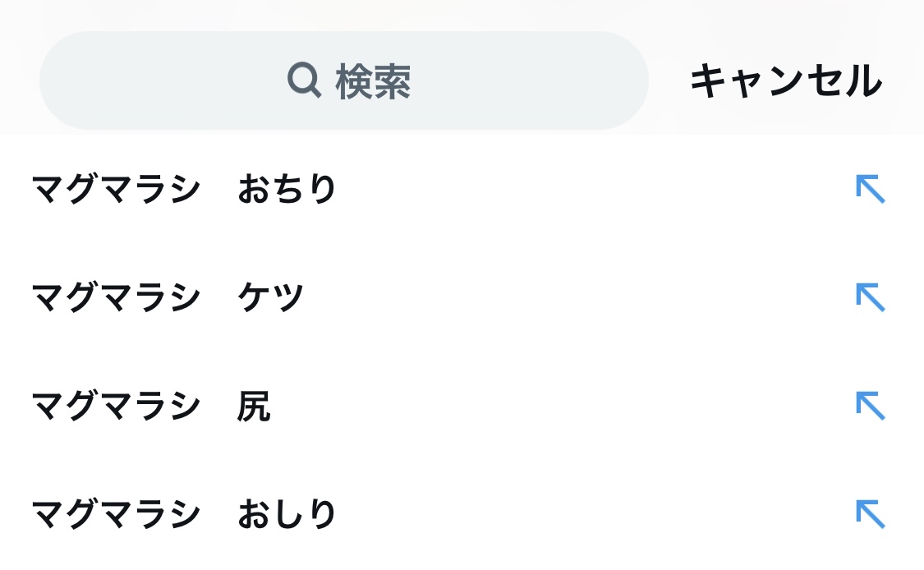Image resolution: width=924 pixels, height=570 pixels.
Task: Click マグマラシ text in the ケツ row
Action: pos(116,297)
